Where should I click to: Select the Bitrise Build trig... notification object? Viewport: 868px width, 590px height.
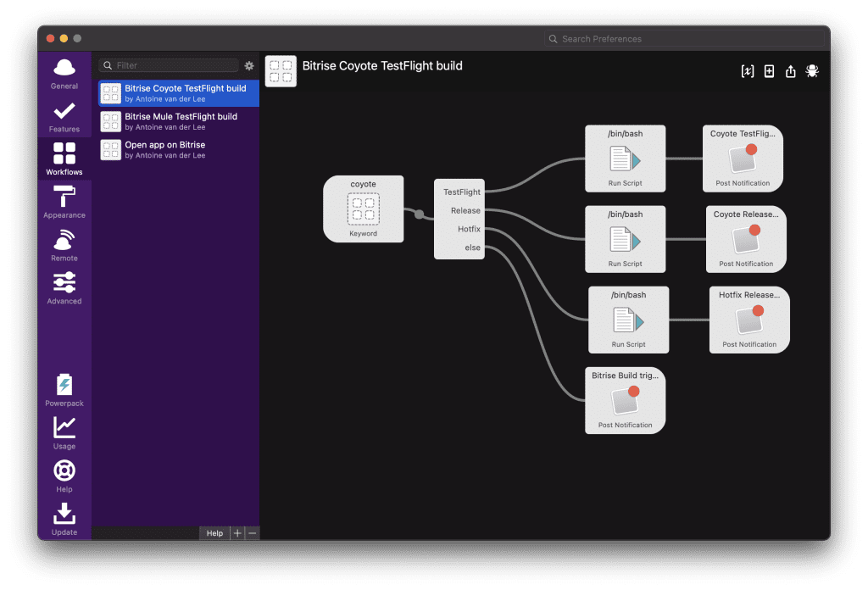[x=625, y=401]
